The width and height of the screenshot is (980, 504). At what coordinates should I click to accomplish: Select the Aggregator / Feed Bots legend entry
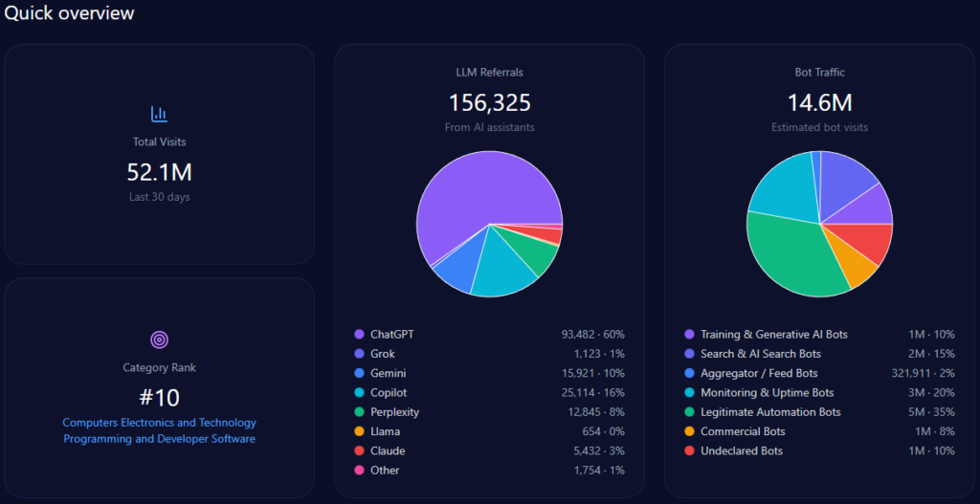(x=759, y=373)
